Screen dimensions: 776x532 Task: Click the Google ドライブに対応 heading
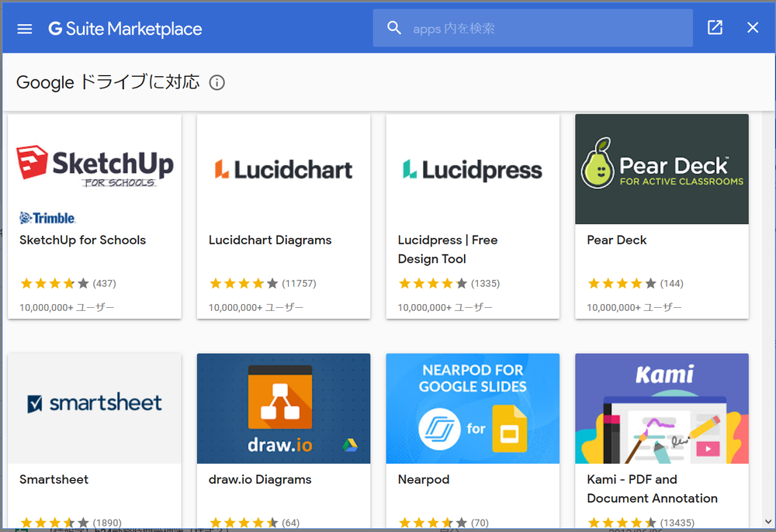click(108, 82)
